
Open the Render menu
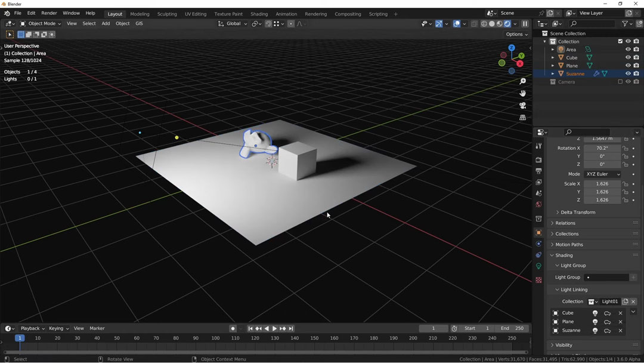point(49,13)
